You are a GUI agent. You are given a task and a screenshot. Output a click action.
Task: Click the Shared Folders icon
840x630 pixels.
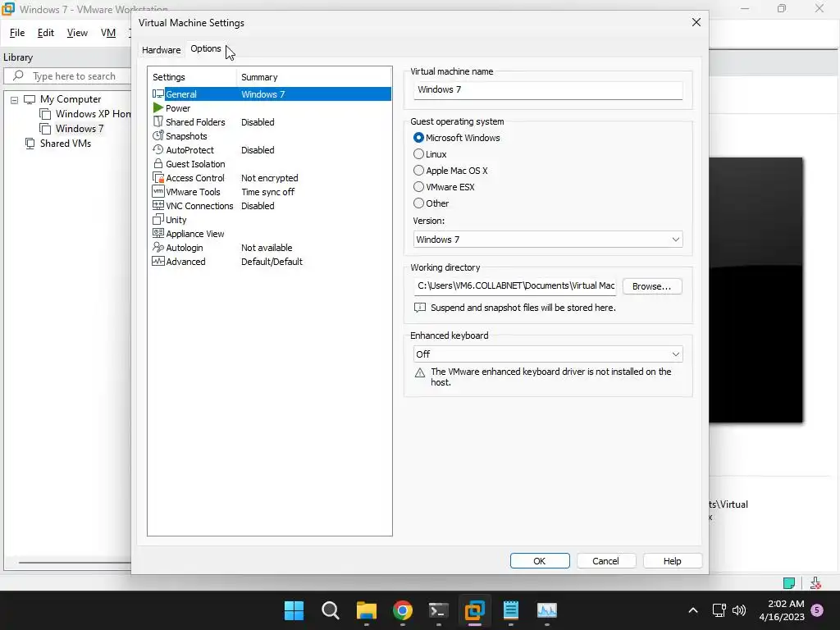(x=158, y=121)
